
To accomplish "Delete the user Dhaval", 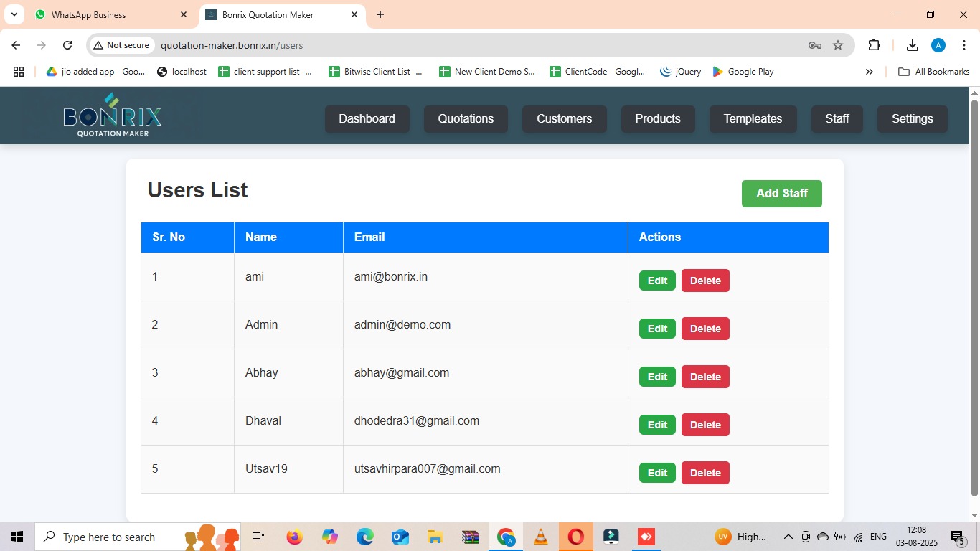I will [705, 425].
